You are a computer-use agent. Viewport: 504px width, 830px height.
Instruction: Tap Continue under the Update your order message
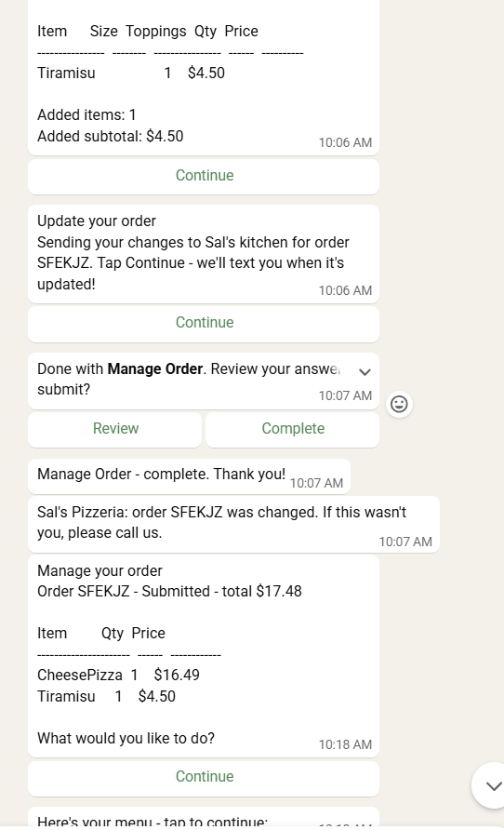pos(204,323)
